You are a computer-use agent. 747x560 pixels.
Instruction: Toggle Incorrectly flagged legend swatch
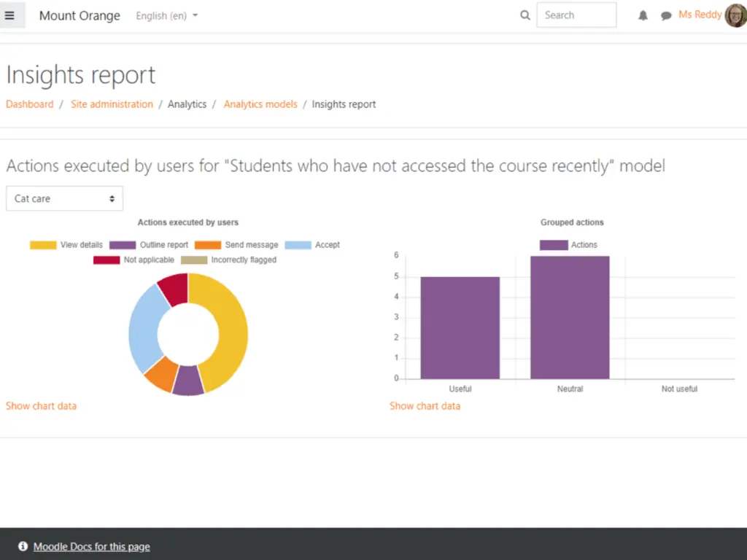(194, 260)
